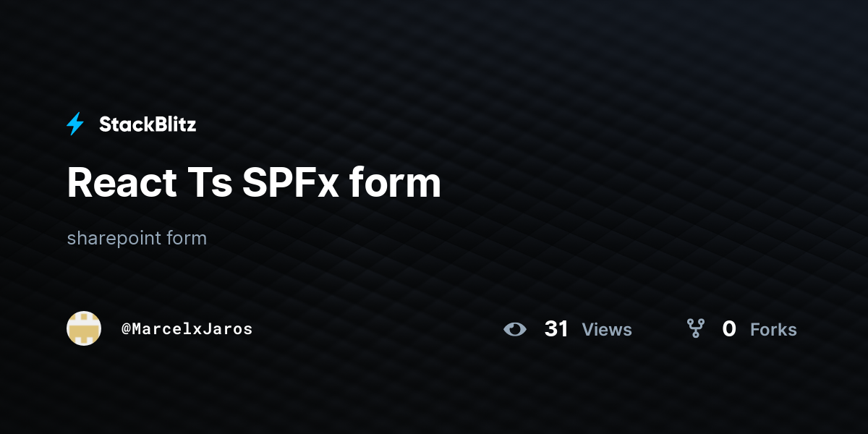868x434 pixels.
Task: Click the 0 forks count number
Action: [729, 329]
